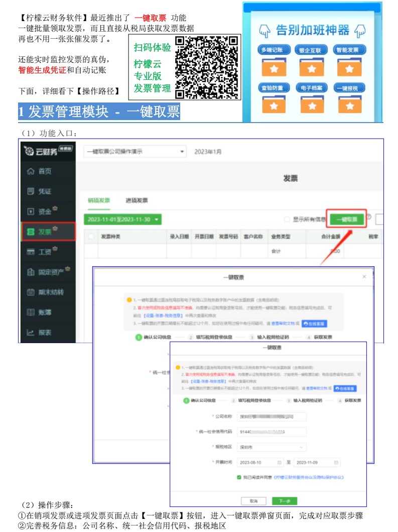The width and height of the screenshot is (398, 532).
Task: Toggle the select-all checkbox in table header
Action: coord(91,236)
